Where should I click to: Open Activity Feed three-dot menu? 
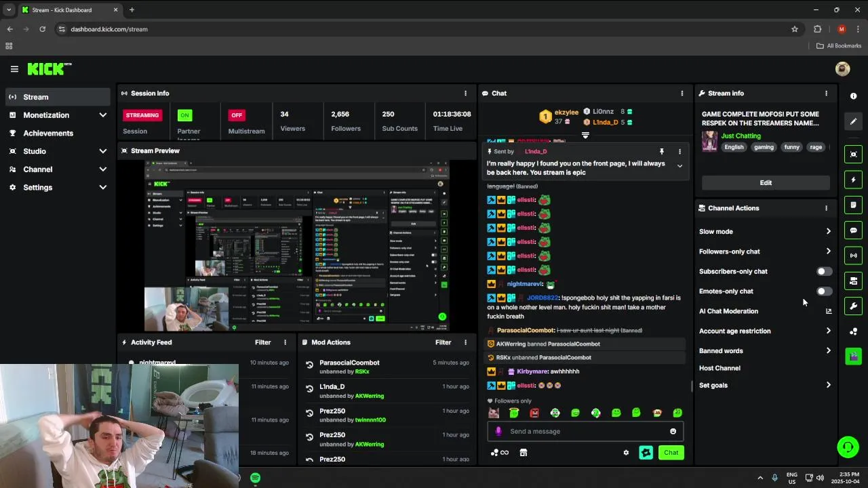pyautogui.click(x=285, y=342)
